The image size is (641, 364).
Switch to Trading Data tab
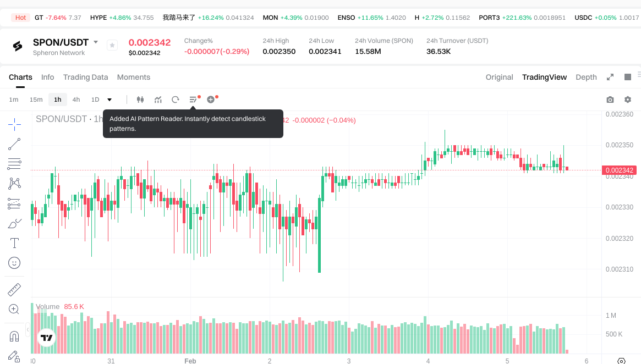pyautogui.click(x=85, y=77)
